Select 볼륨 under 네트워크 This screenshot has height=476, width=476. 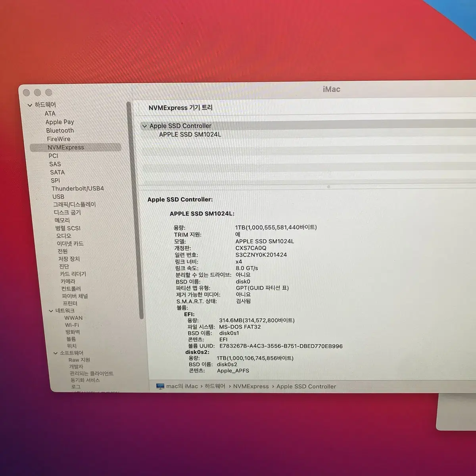[x=71, y=339]
